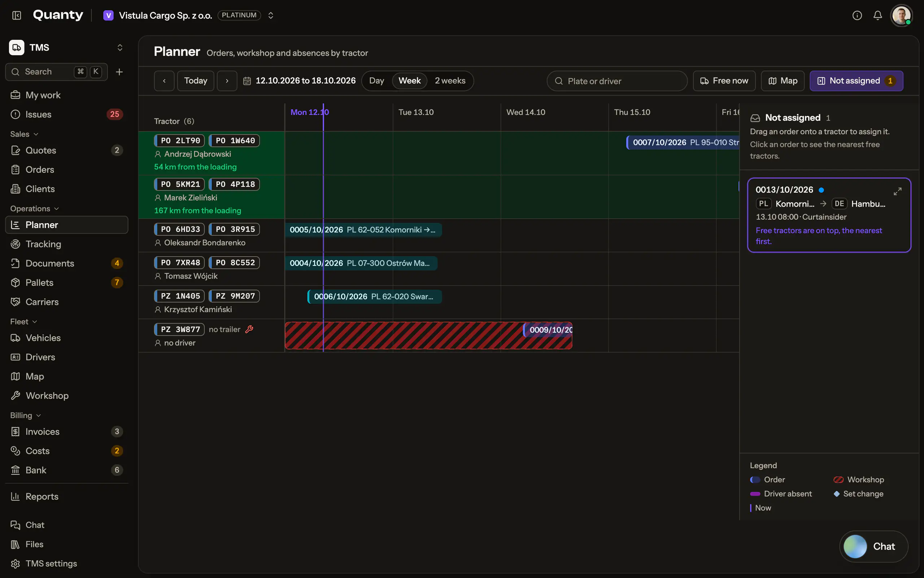Click the workshop wrench icon on PZ 3W877

coord(249,329)
